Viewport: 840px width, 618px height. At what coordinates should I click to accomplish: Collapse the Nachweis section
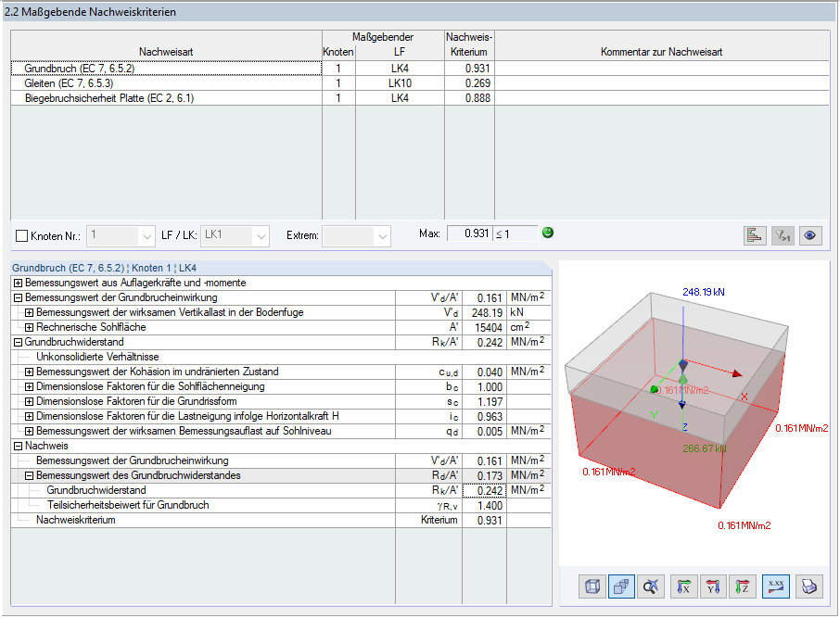[19, 446]
